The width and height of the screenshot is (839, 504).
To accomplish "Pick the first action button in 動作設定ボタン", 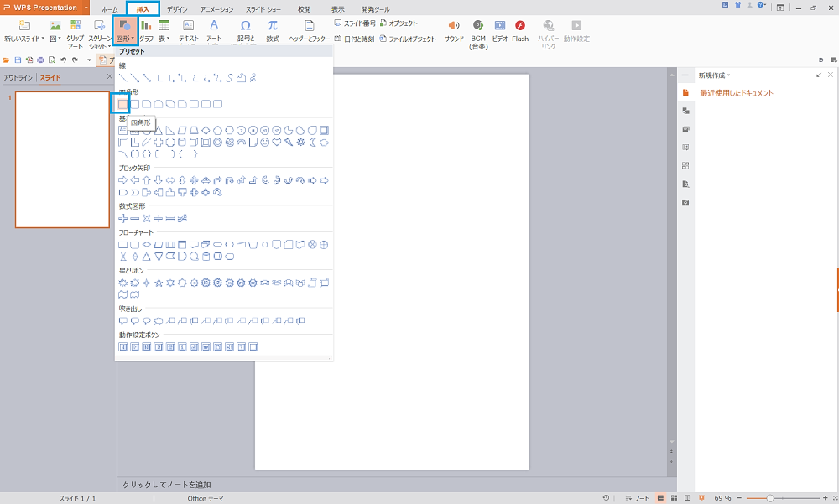I will (123, 347).
